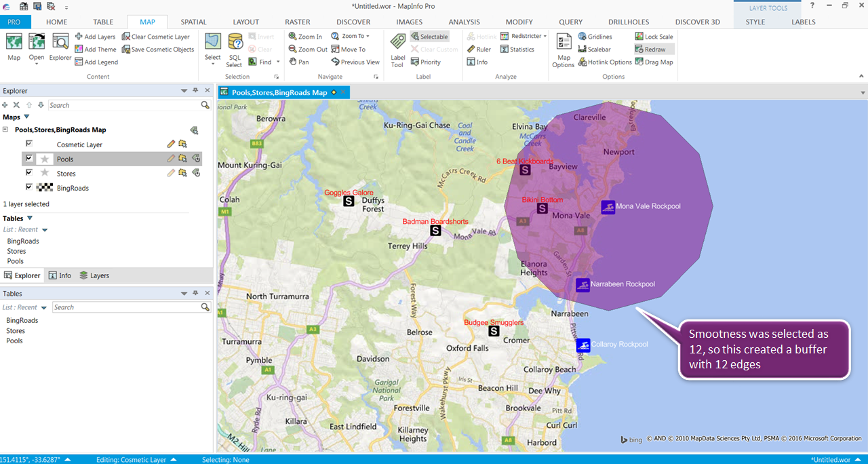Switch to the HOME ribbon tab
This screenshot has height=464, width=868.
[56, 22]
